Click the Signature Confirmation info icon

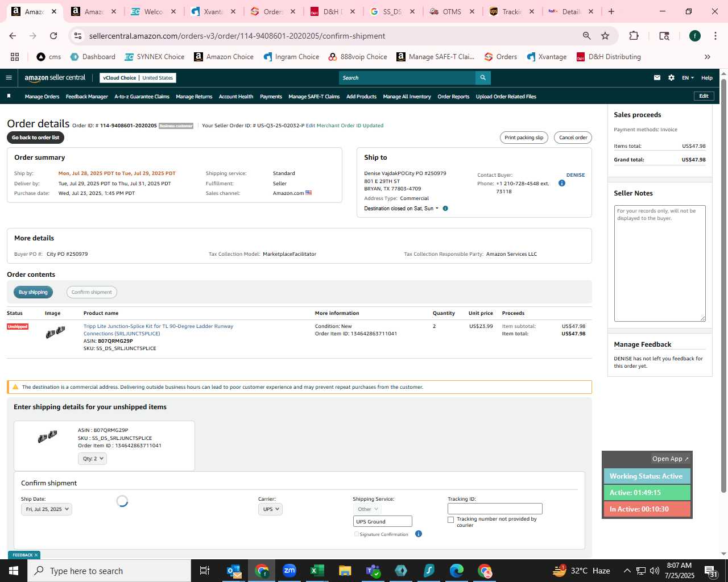click(x=419, y=534)
